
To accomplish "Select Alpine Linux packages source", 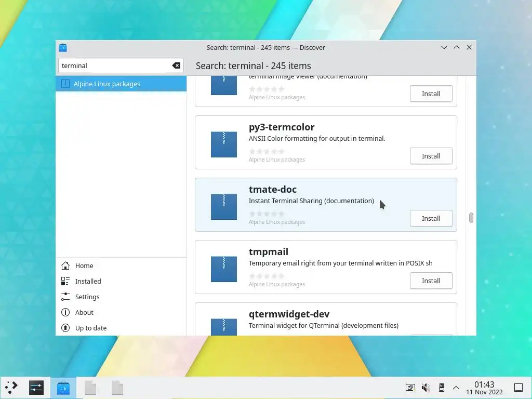I will 121,84.
